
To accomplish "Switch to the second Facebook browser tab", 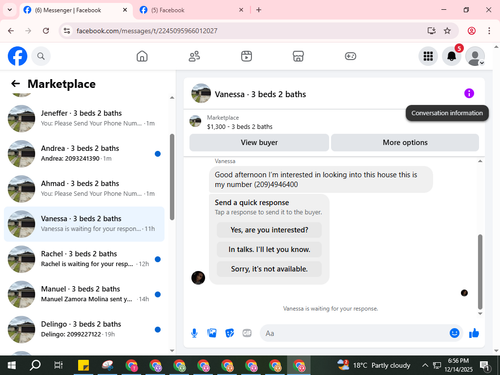I will [191, 10].
